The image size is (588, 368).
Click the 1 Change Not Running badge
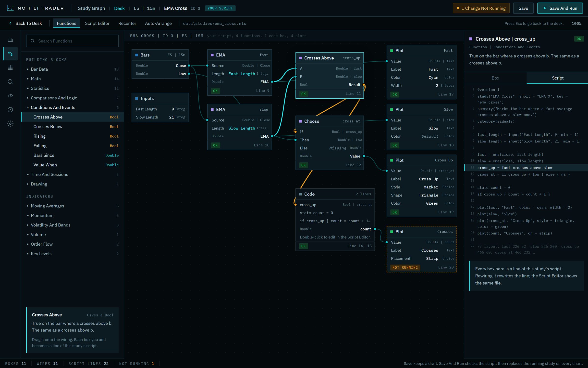481,8
